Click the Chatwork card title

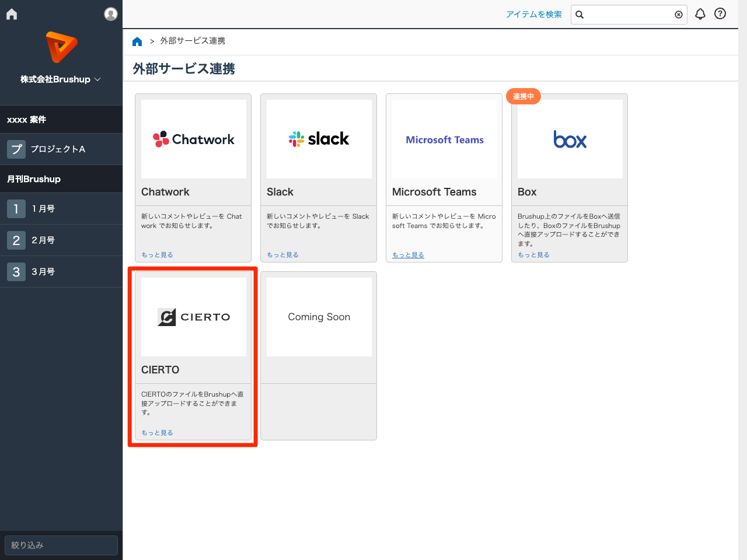[165, 192]
